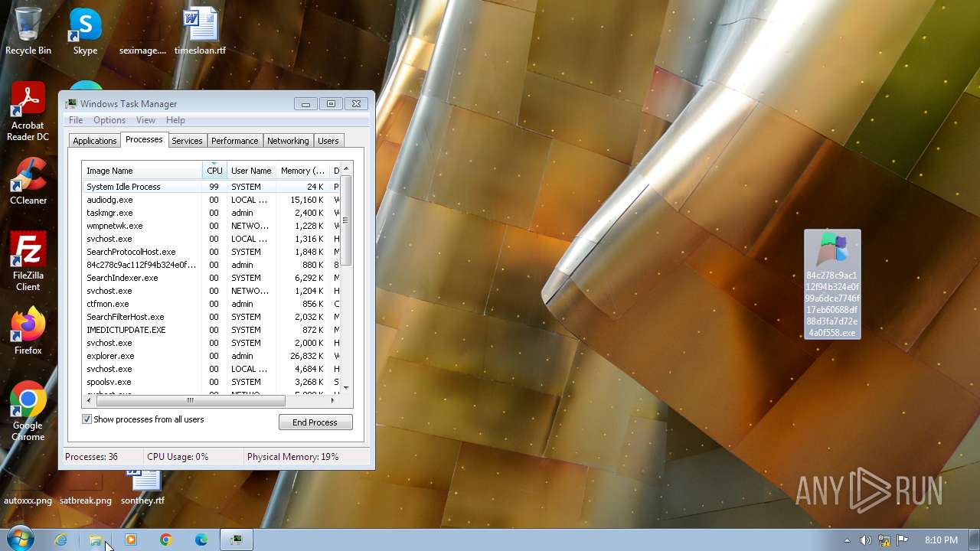Click the Task Manager taskbar button
Viewport: 980px width, 551px height.
pos(237,540)
